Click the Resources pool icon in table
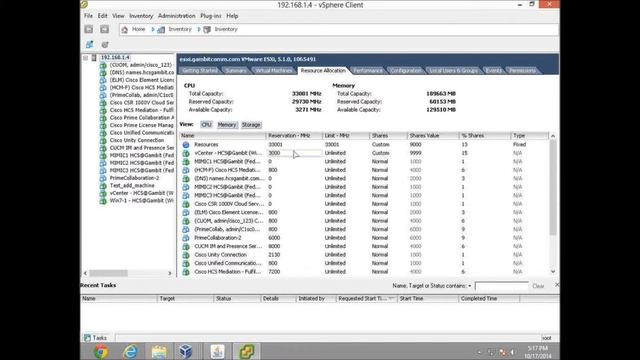The width and height of the screenshot is (640, 360). pyautogui.click(x=186, y=144)
